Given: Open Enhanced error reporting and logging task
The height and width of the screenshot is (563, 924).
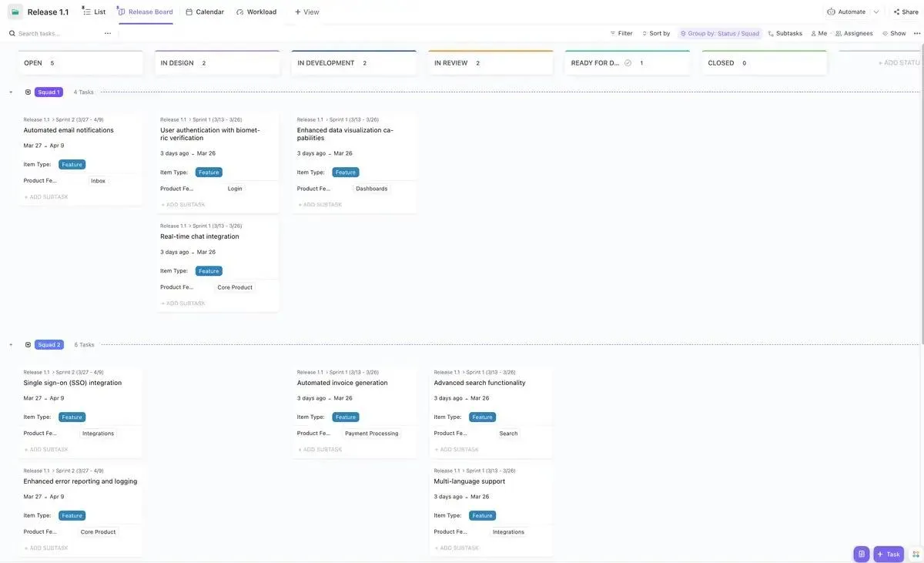Looking at the screenshot, I should coord(80,481).
